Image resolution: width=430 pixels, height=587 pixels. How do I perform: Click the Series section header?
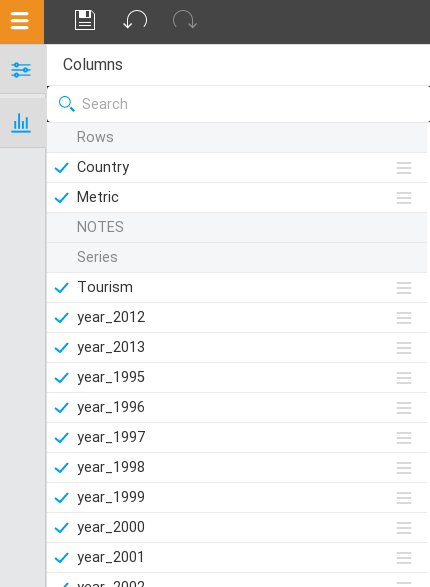(x=237, y=258)
